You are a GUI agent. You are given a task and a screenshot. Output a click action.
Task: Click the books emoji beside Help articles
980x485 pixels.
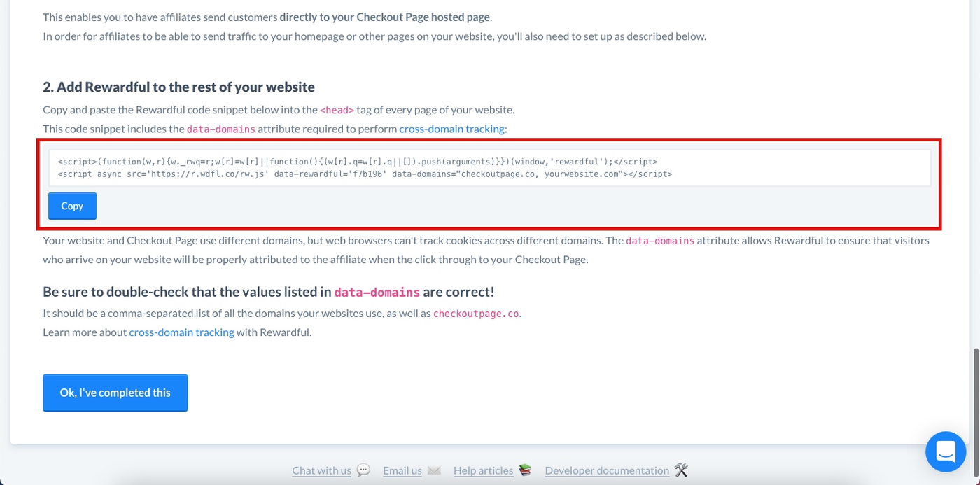(x=525, y=470)
